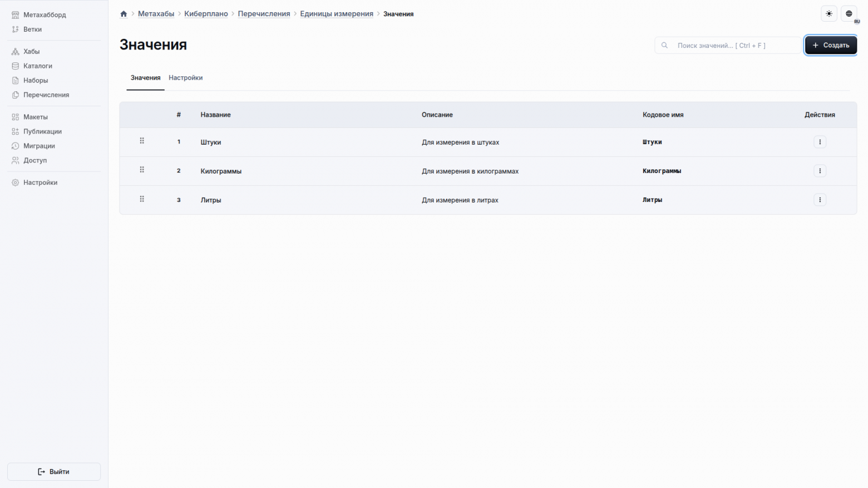Toggle the light/dark theme sun icon
The height and width of the screenshot is (488, 868).
coord(829,14)
